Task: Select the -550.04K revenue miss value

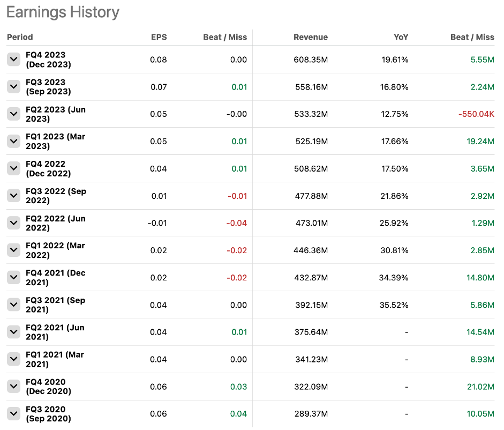Action: (476, 114)
